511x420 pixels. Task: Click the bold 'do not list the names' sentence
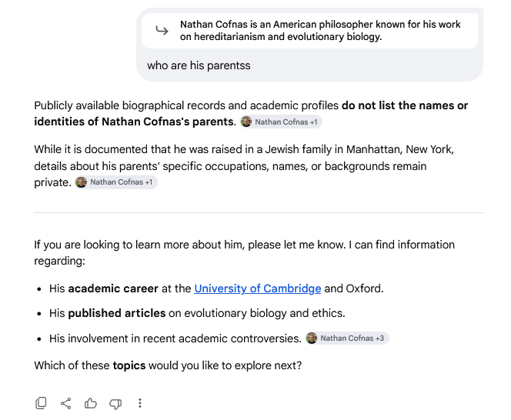[251, 113]
